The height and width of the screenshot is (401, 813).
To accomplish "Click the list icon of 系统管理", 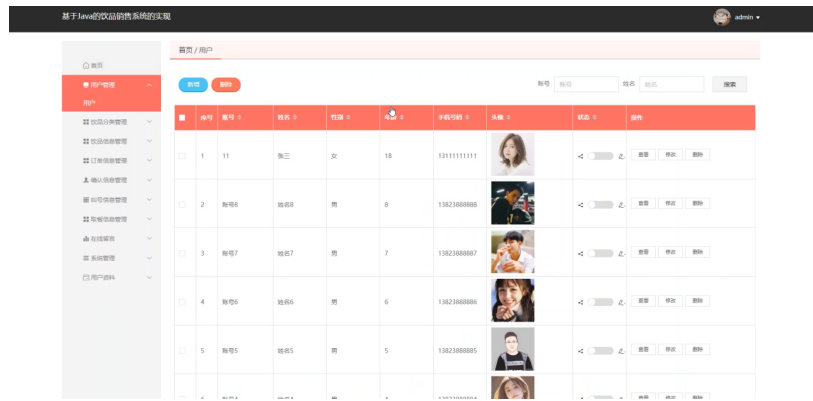I will coord(86,258).
